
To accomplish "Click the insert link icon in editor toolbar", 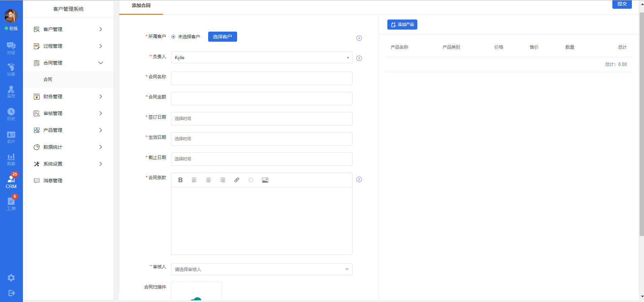I will 237,180.
